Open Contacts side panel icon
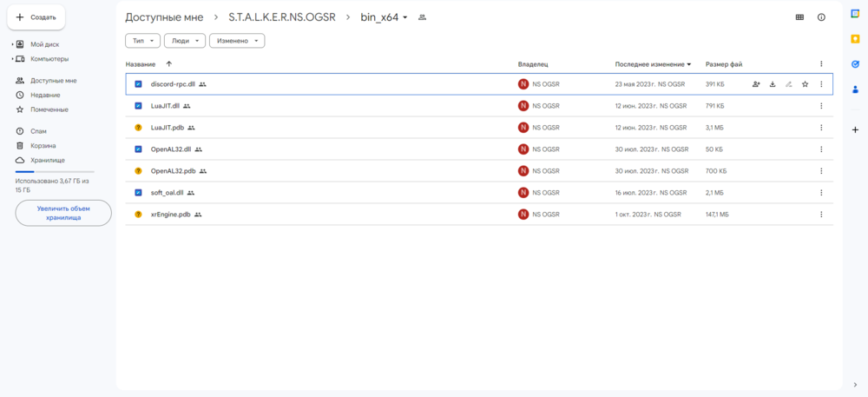 [x=855, y=89]
